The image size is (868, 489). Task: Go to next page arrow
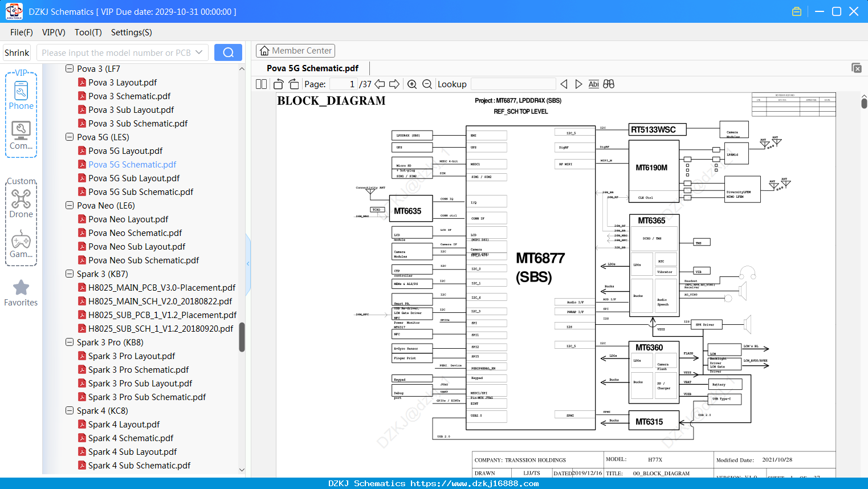tap(394, 84)
